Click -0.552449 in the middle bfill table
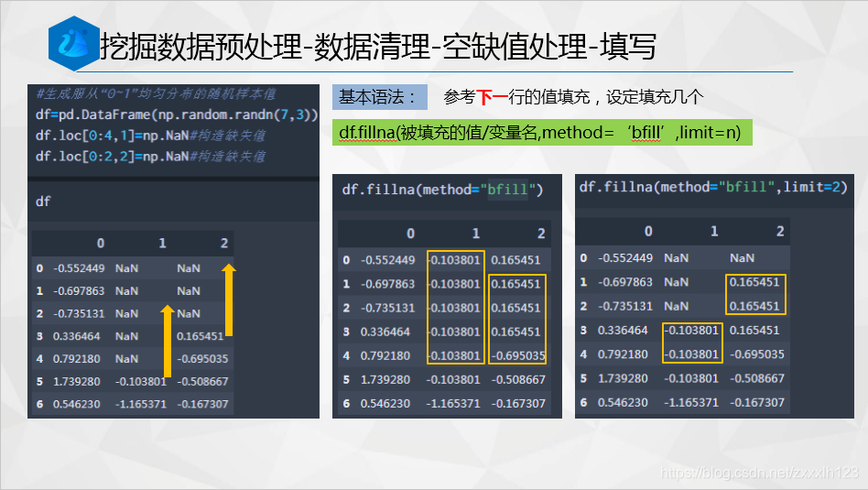Image resolution: width=868 pixels, height=490 pixels. tap(387, 260)
